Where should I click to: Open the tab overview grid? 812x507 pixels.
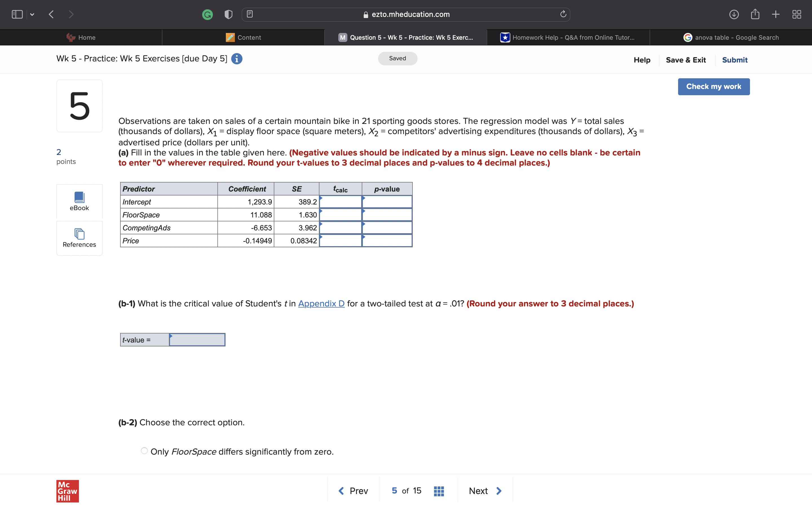(797, 14)
